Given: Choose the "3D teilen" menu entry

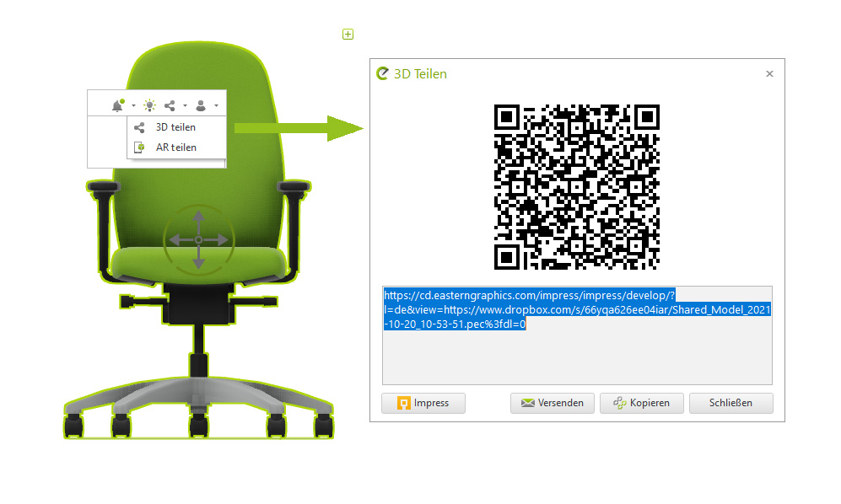Looking at the screenshot, I should pos(176,127).
